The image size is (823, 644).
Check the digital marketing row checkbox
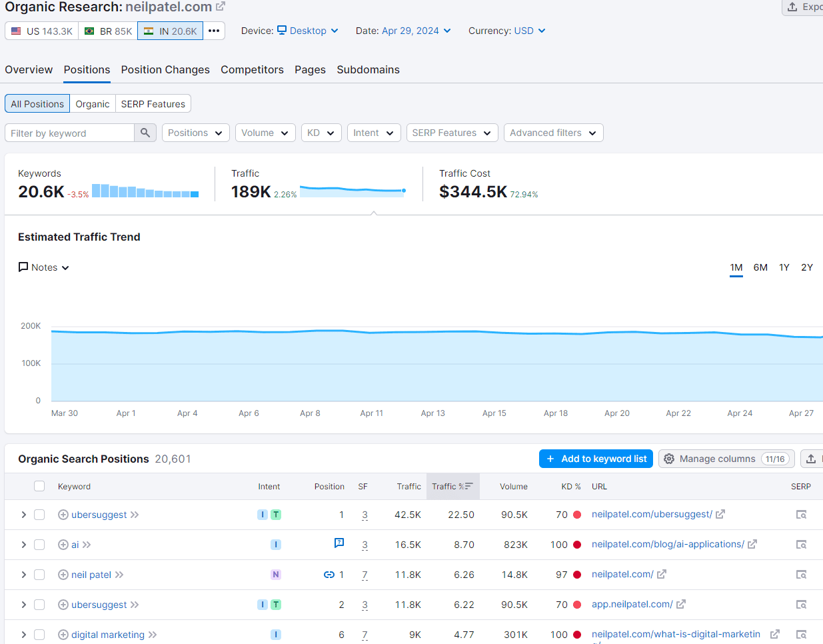[39, 635]
